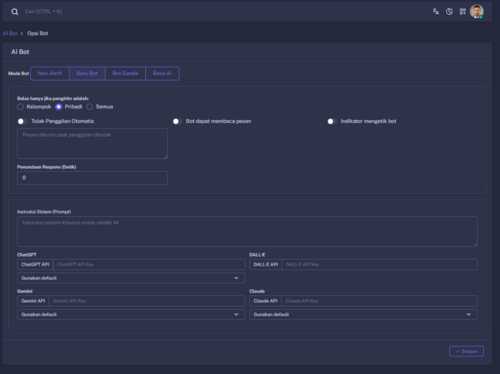Click the Gemini API Key field
Viewport: 500px width, 374px height.
147,301
